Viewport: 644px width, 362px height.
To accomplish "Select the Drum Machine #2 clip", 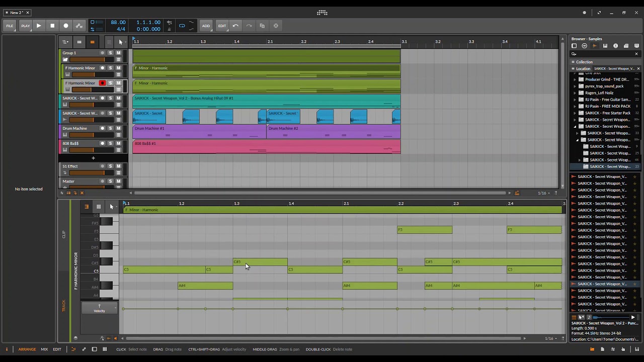I will 333,131.
